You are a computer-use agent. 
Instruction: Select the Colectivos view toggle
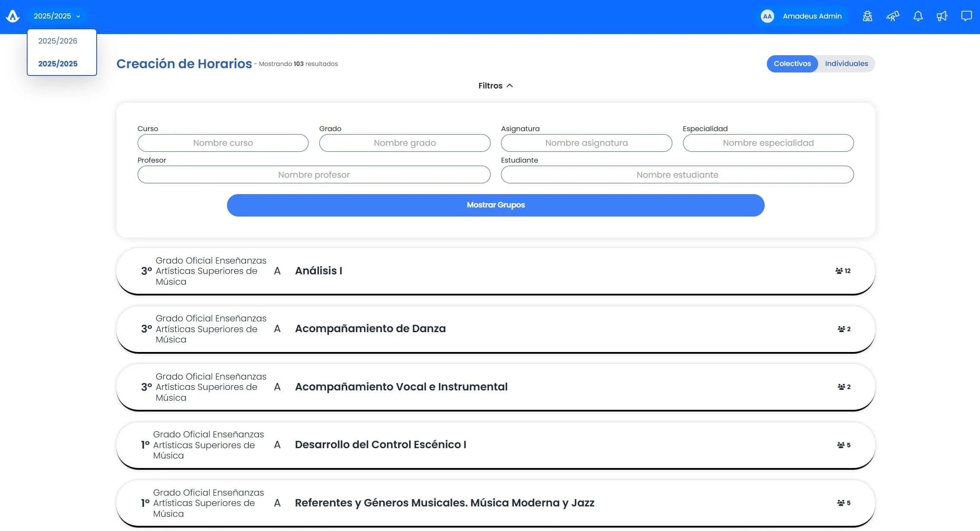792,63
